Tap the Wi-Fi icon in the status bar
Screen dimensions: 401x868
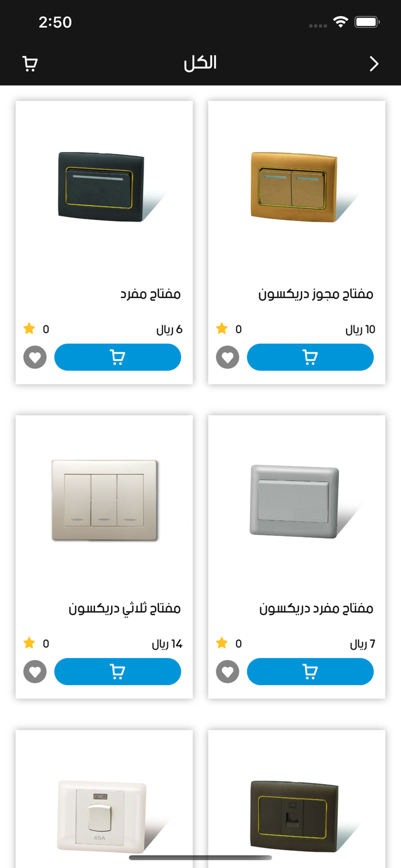pos(341,21)
